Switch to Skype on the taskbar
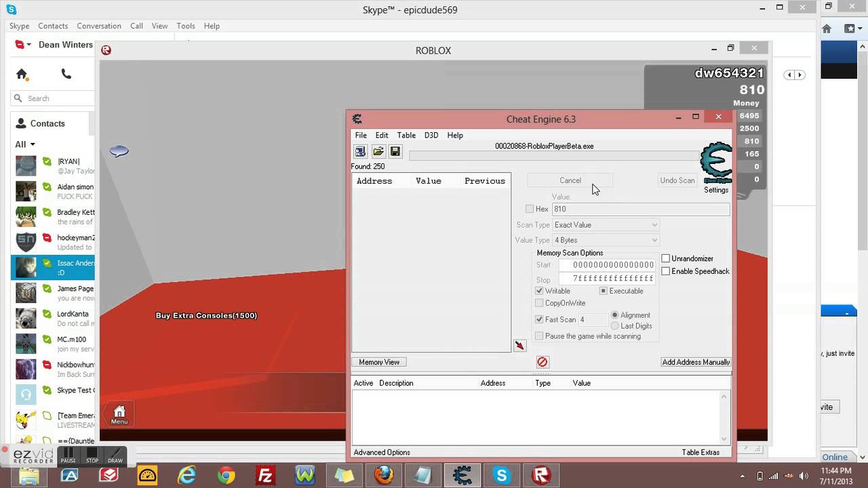 [502, 476]
